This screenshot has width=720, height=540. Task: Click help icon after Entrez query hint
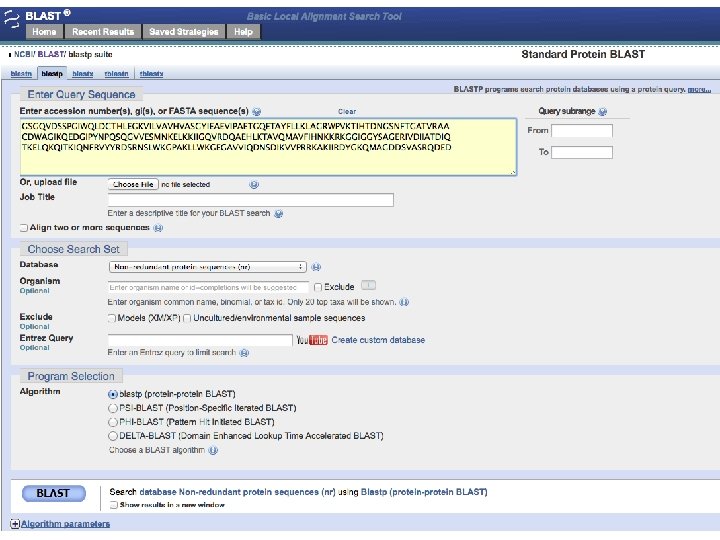[x=244, y=353]
